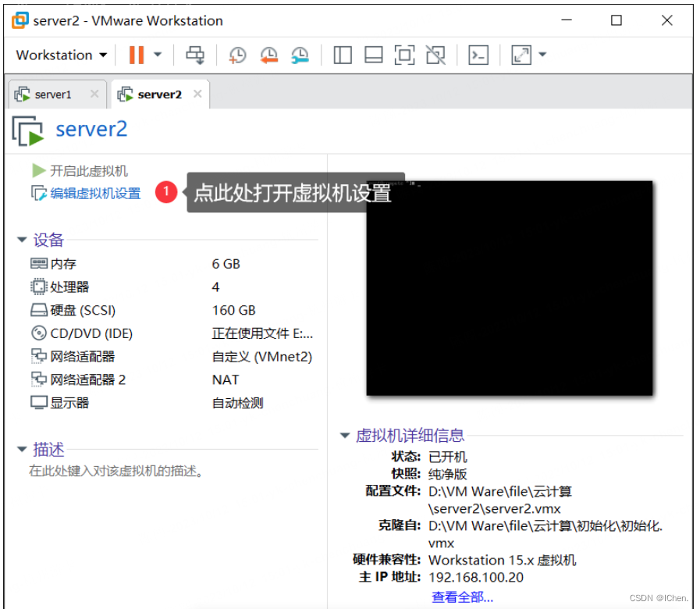This screenshot has width=700, height=609.
Task: Toggle the library sidebar panel icon
Action: tap(343, 55)
